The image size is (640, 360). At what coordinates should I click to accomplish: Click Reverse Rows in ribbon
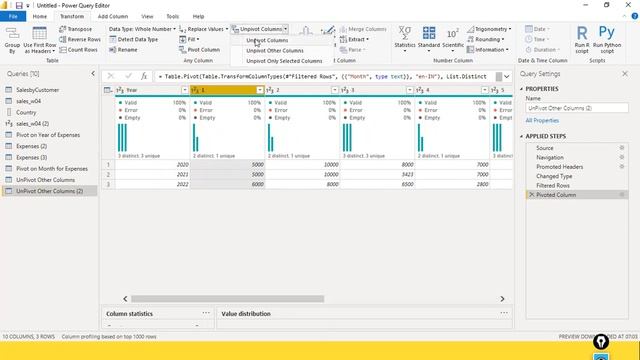tap(80, 39)
